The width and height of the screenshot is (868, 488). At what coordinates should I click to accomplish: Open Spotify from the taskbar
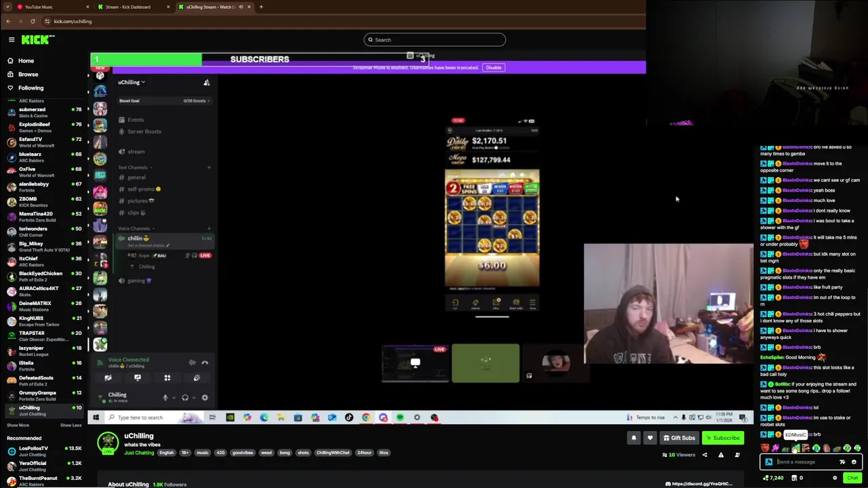pos(400,418)
